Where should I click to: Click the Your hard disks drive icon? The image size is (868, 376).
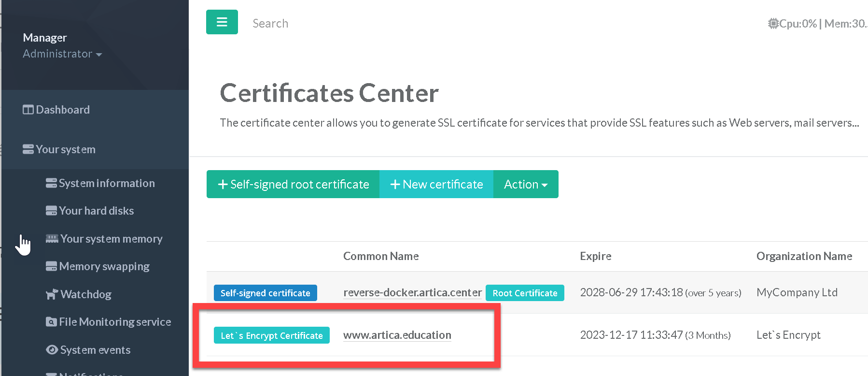(51, 211)
